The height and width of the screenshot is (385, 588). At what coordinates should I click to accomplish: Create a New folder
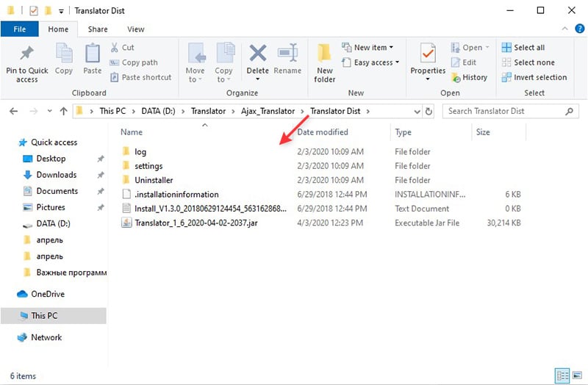click(324, 63)
